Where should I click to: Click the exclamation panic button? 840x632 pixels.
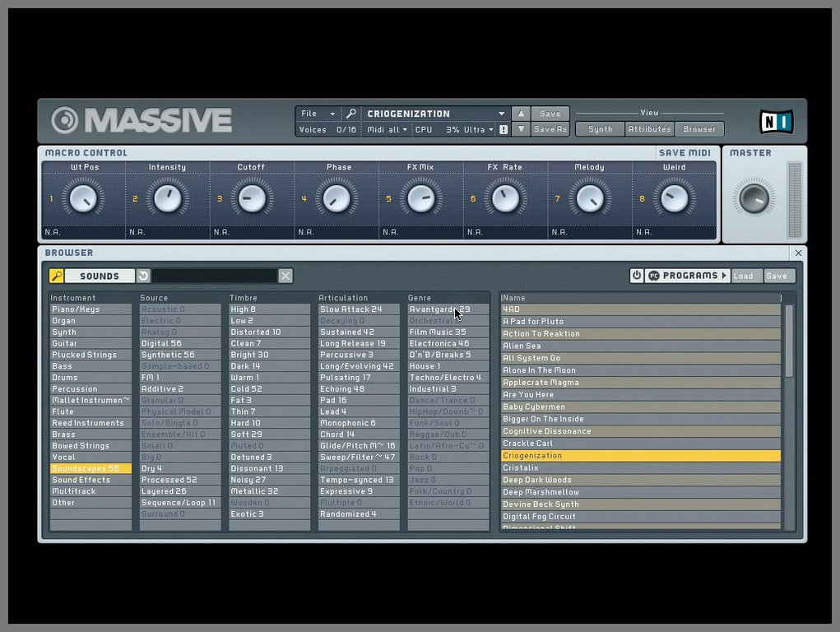tap(504, 130)
